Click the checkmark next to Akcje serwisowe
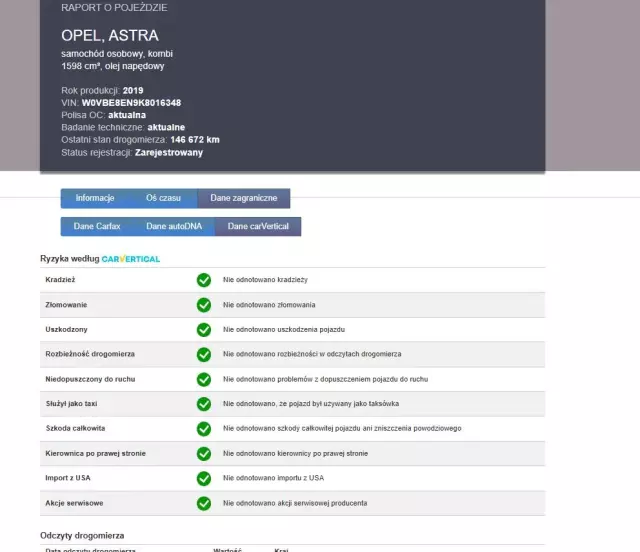640x552 pixels. coord(204,503)
